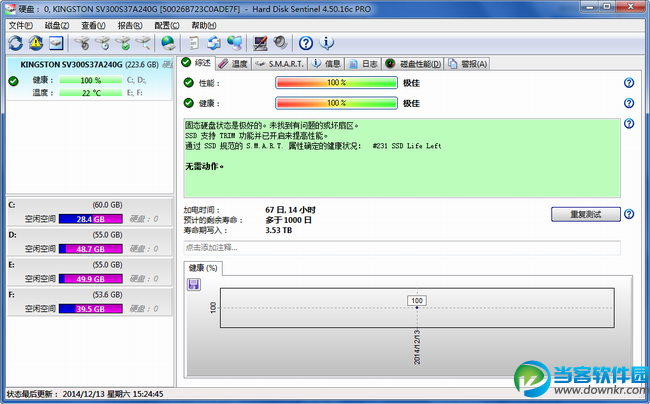650x404 pixels.
Task: Click the #231 SSD Life Left text
Action: coord(407,146)
